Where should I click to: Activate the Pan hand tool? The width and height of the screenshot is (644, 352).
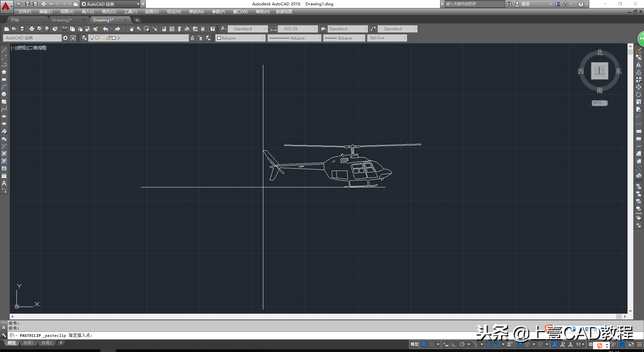pos(131,29)
